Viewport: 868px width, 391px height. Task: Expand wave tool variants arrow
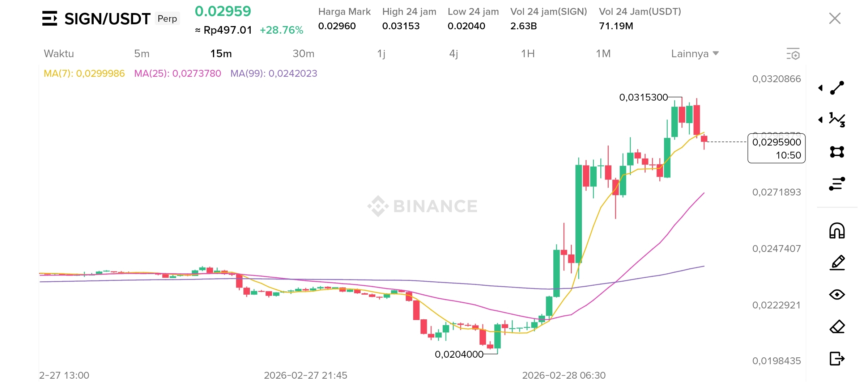point(821,119)
